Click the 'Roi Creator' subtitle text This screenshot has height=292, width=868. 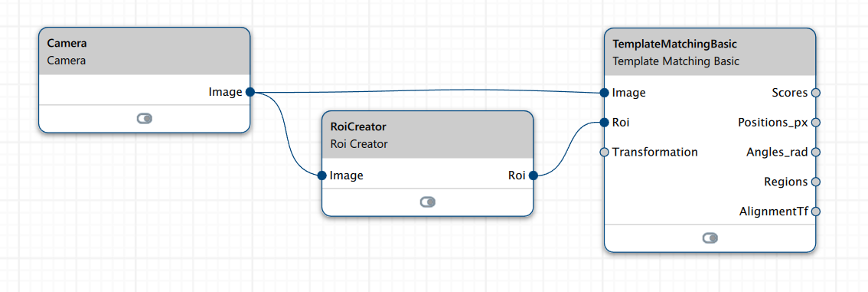(x=358, y=144)
